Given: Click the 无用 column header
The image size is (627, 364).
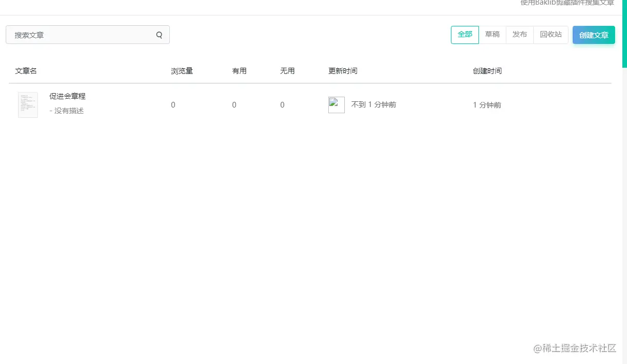Looking at the screenshot, I should pyautogui.click(x=287, y=71).
